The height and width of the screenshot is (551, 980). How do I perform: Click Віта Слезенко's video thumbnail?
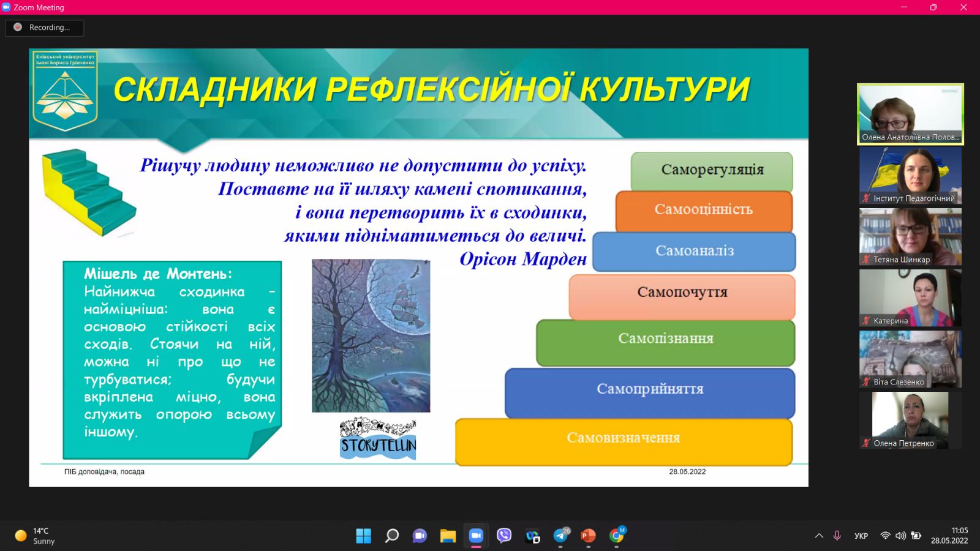click(910, 359)
